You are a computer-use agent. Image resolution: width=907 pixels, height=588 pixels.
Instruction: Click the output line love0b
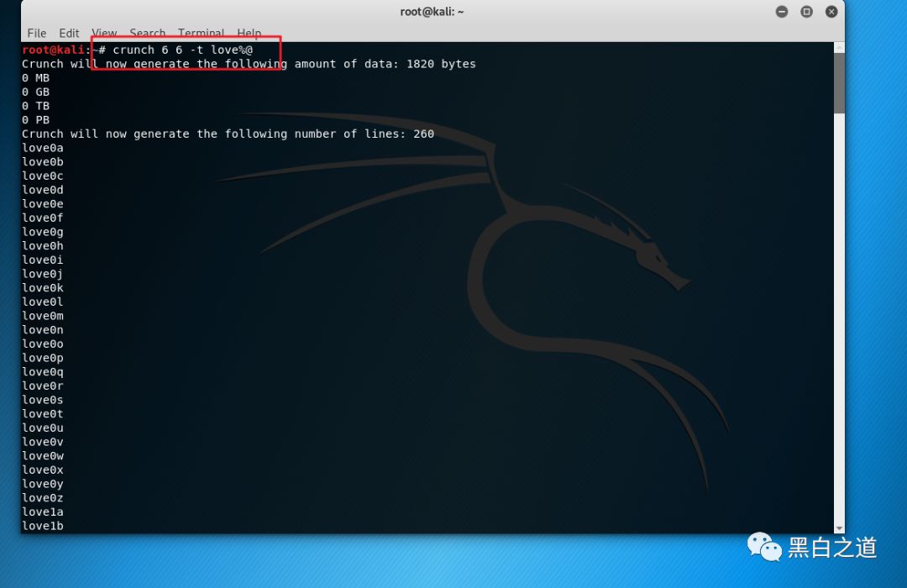pos(43,161)
